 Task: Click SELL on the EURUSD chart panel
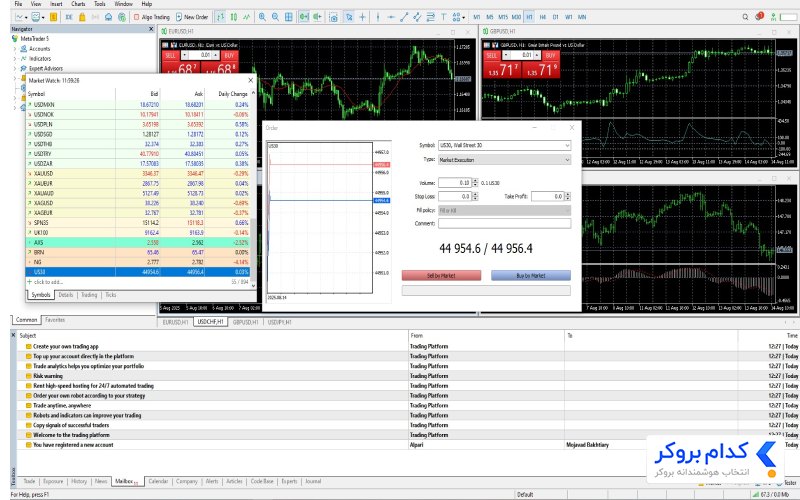point(170,55)
